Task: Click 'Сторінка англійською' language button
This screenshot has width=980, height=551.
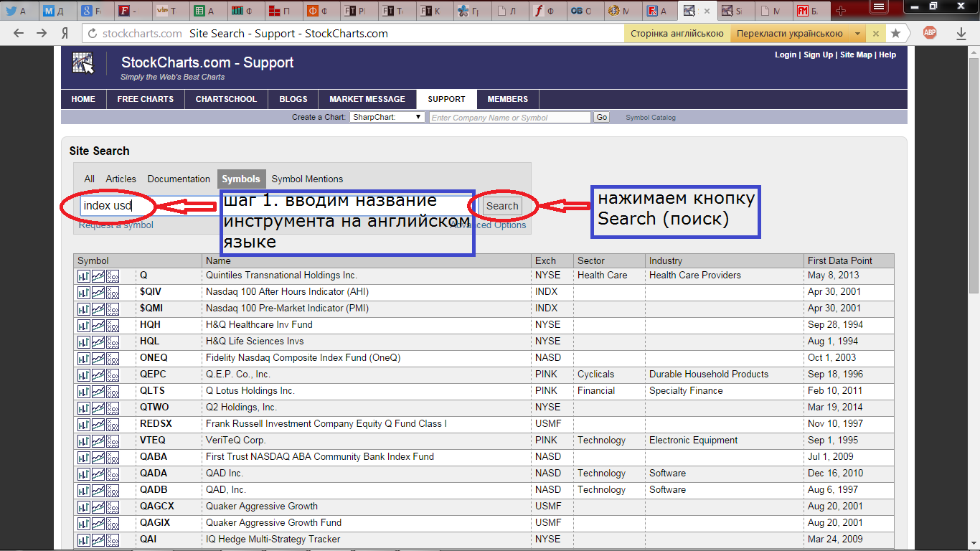Action: [677, 33]
